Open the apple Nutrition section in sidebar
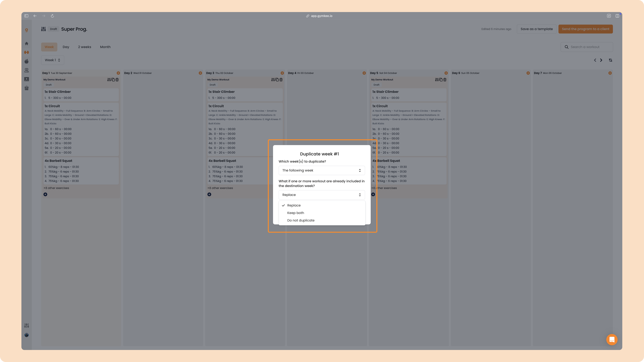Screen dimensions: 644x362 (x=27, y=61)
